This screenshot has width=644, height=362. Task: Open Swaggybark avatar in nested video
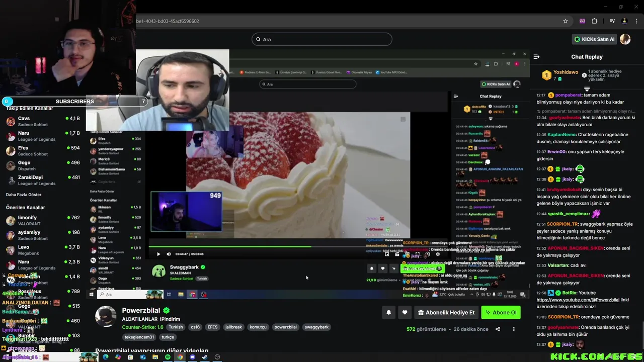coord(159,271)
